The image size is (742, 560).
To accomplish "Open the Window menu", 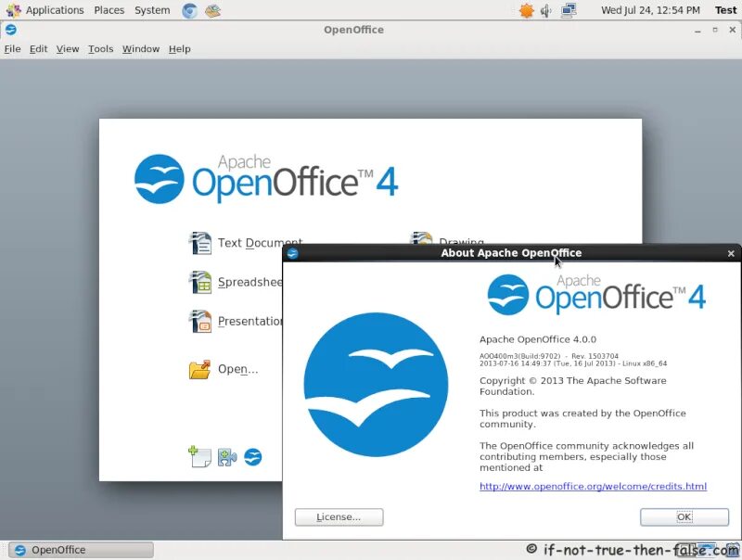I will (x=141, y=49).
